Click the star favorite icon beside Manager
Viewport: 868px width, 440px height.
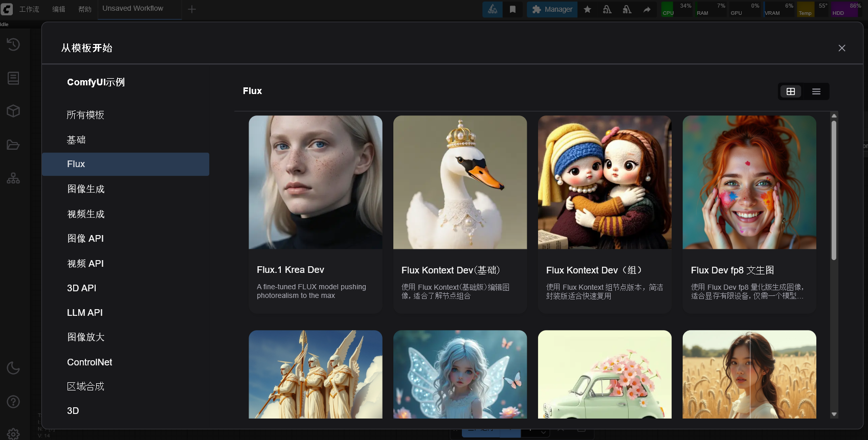coord(587,9)
